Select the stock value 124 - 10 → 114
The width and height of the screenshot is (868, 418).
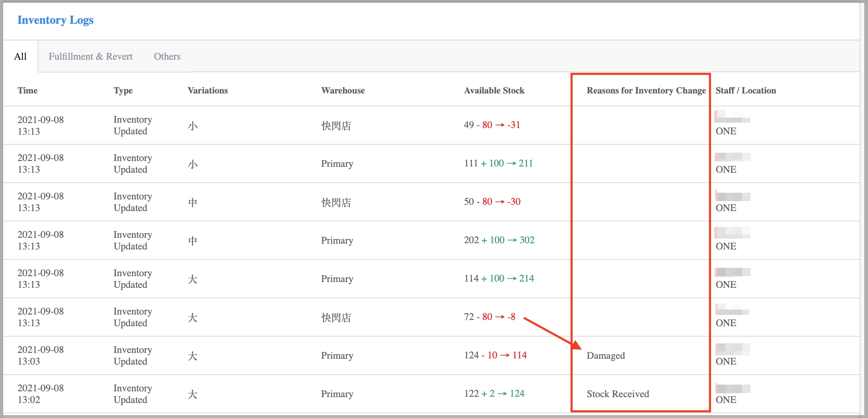pyautogui.click(x=495, y=355)
